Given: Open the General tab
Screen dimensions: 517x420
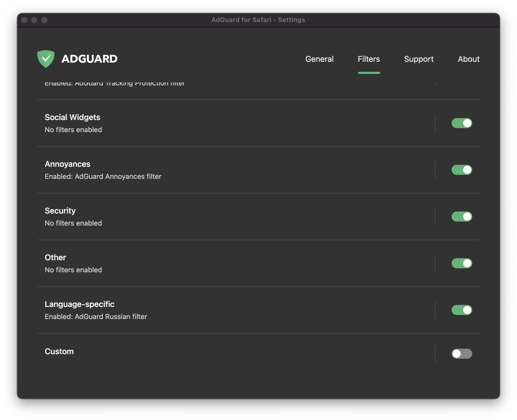Looking at the screenshot, I should 319,59.
